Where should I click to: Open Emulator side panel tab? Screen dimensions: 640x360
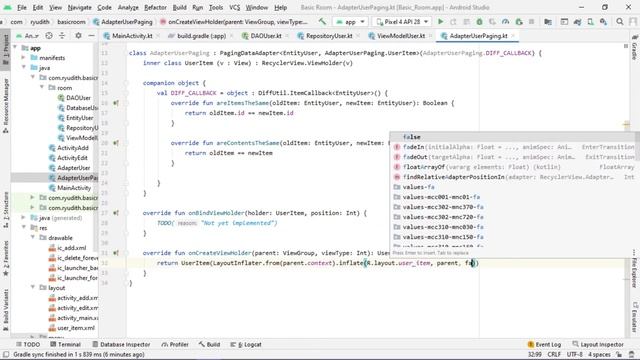coord(634,317)
